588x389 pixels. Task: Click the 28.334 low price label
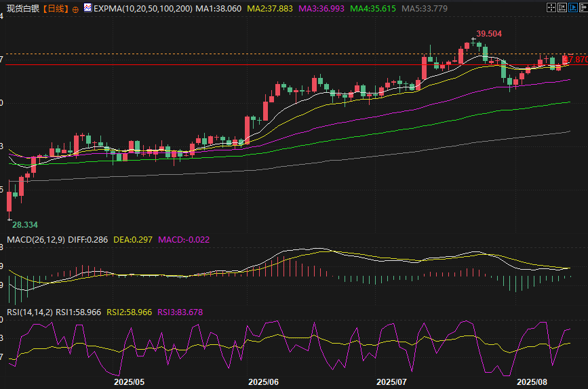coord(25,225)
